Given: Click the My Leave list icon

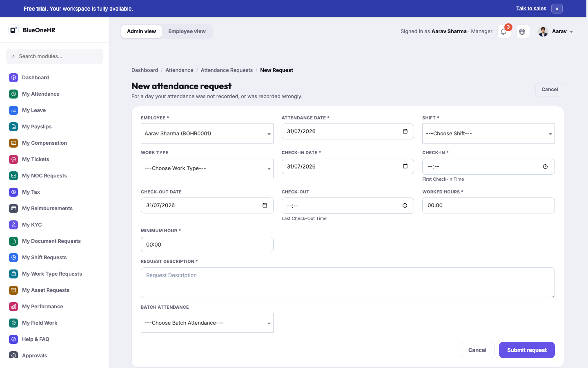Looking at the screenshot, I should [13, 110].
